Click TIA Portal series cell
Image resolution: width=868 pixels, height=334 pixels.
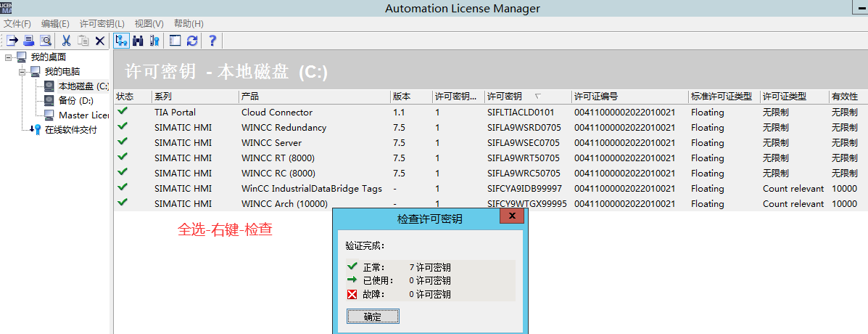(175, 112)
